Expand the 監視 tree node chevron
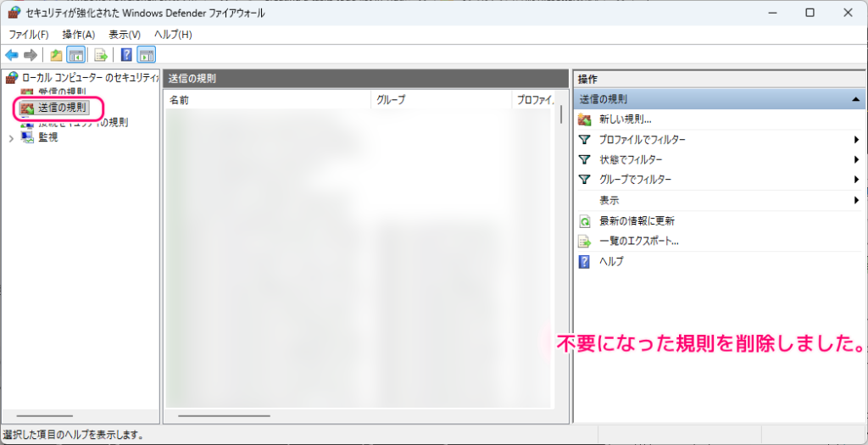This screenshot has height=445, width=868. pyautogui.click(x=11, y=138)
